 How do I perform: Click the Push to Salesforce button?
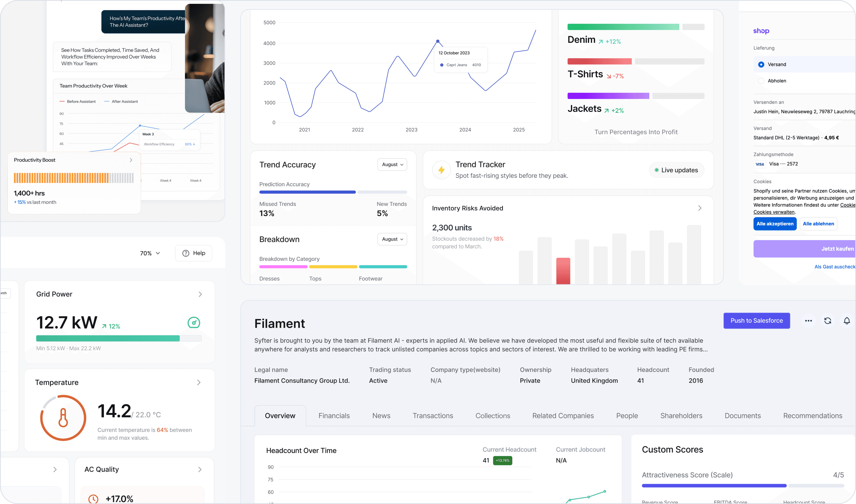[x=756, y=320]
